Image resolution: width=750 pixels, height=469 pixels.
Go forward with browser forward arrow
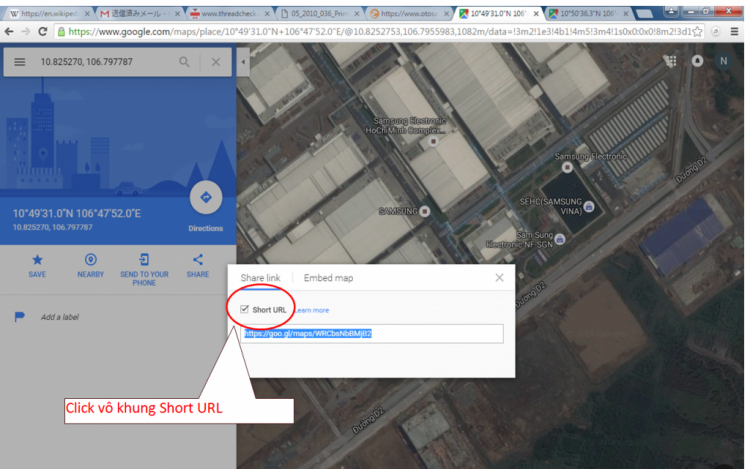(x=26, y=32)
